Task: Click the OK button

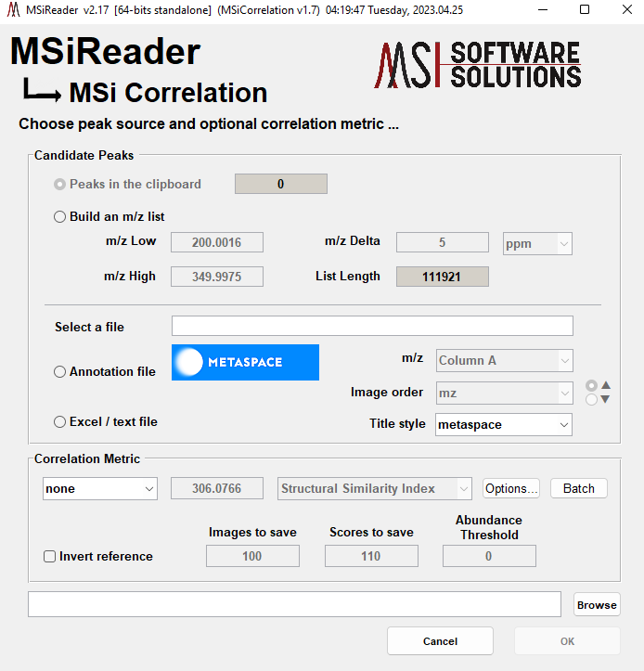Action: pyautogui.click(x=567, y=641)
